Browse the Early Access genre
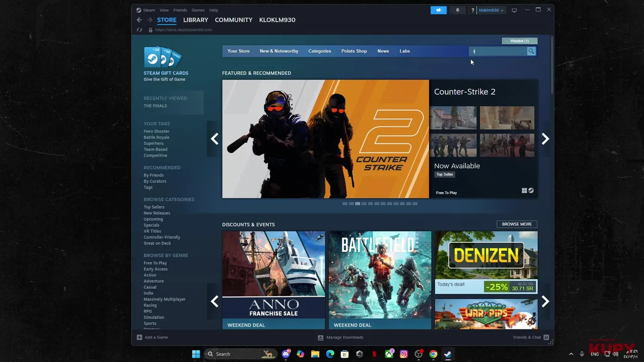 pos(155,269)
